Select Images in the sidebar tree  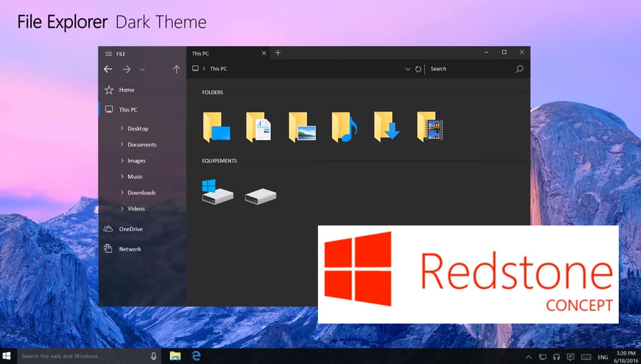[136, 161]
